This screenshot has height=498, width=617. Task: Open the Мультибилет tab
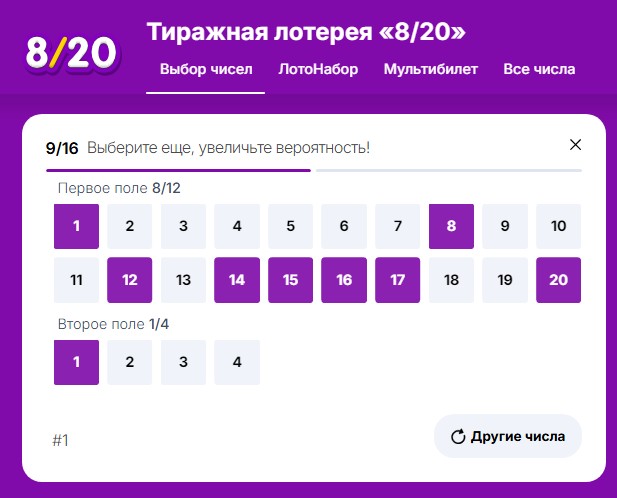[x=430, y=69]
